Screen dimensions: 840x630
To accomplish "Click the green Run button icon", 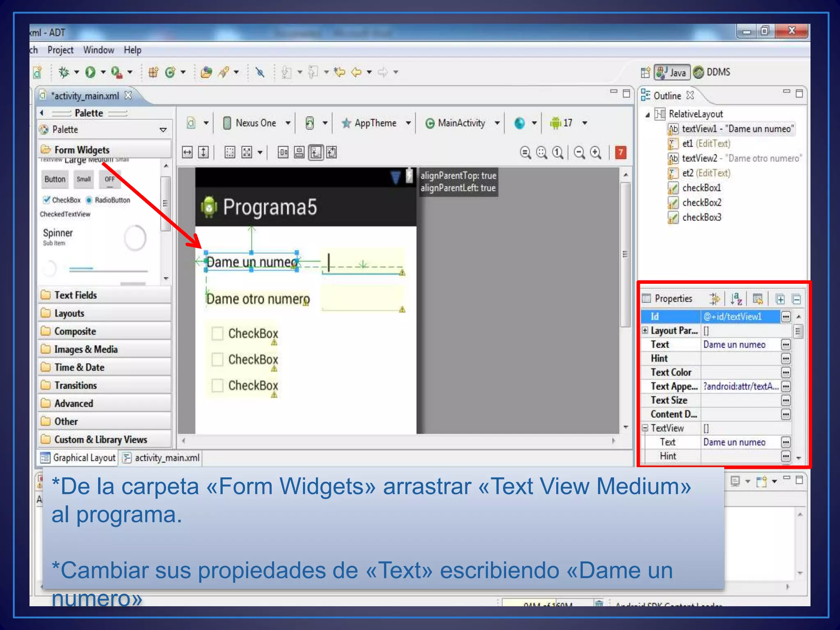I will [90, 72].
